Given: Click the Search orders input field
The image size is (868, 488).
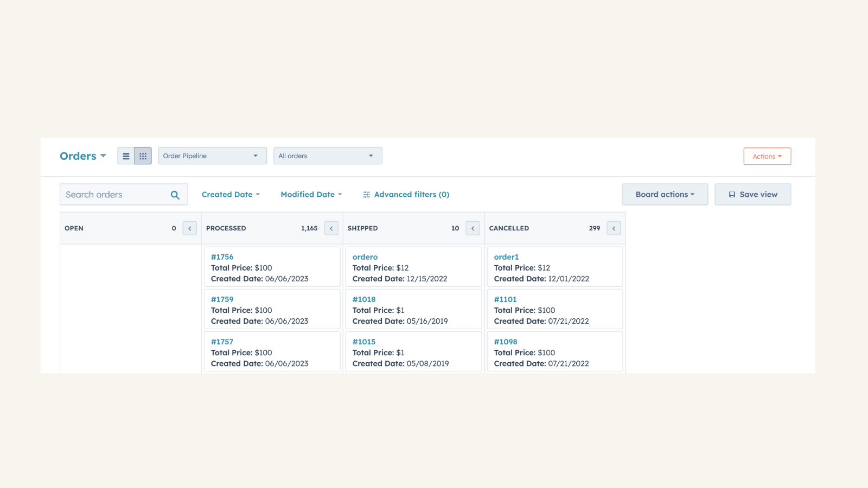Looking at the screenshot, I should tap(114, 194).
